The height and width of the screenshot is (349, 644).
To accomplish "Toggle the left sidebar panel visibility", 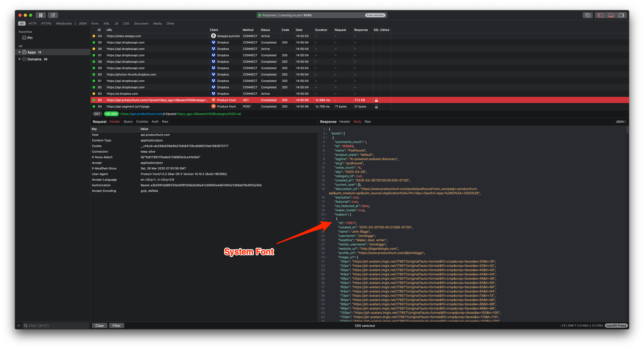I will pyautogui.click(x=601, y=15).
